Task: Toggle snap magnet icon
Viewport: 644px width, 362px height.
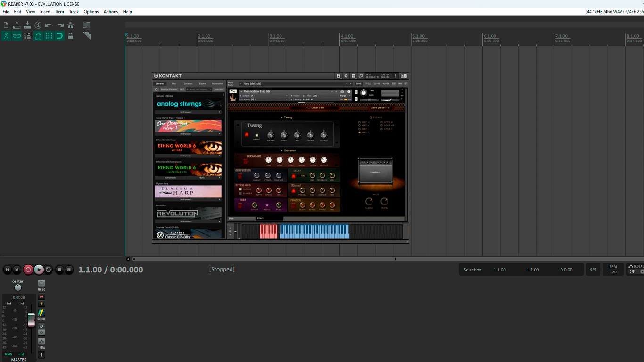Action: click(x=60, y=36)
